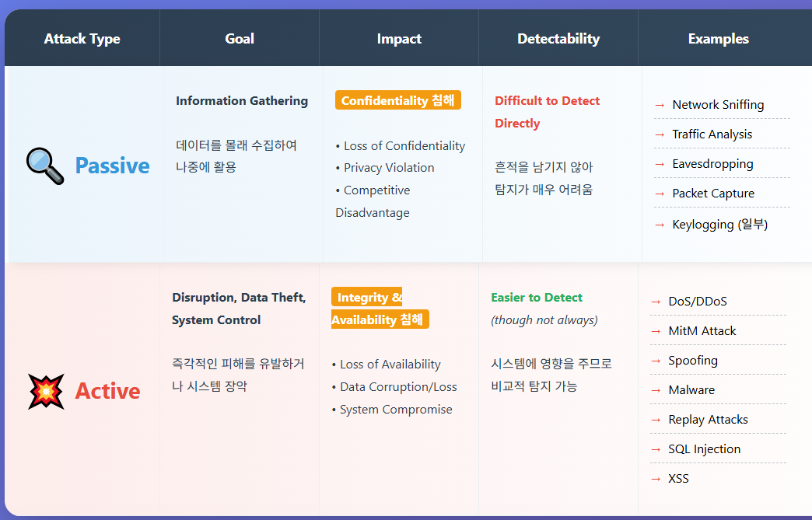Screen dimensions: 812x520
Task: Click the Examples column header
Action: point(718,39)
